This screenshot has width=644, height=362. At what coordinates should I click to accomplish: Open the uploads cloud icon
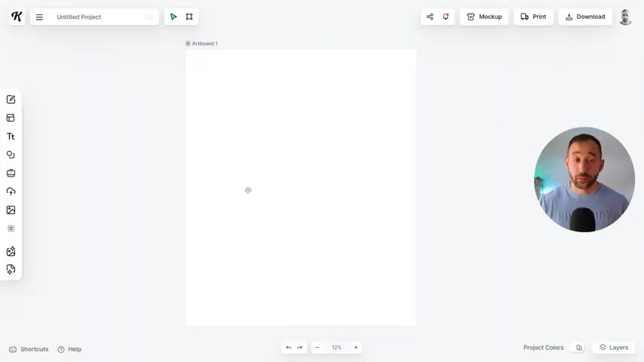(11, 192)
